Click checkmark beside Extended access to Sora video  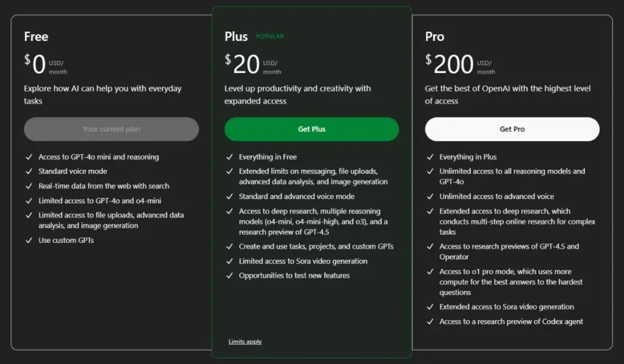(x=430, y=307)
